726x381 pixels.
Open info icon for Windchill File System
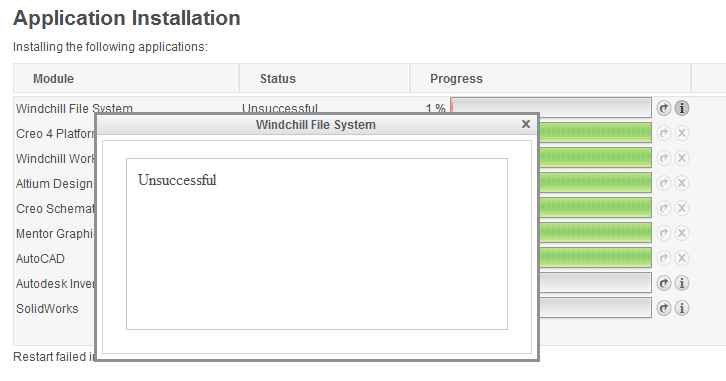click(682, 108)
